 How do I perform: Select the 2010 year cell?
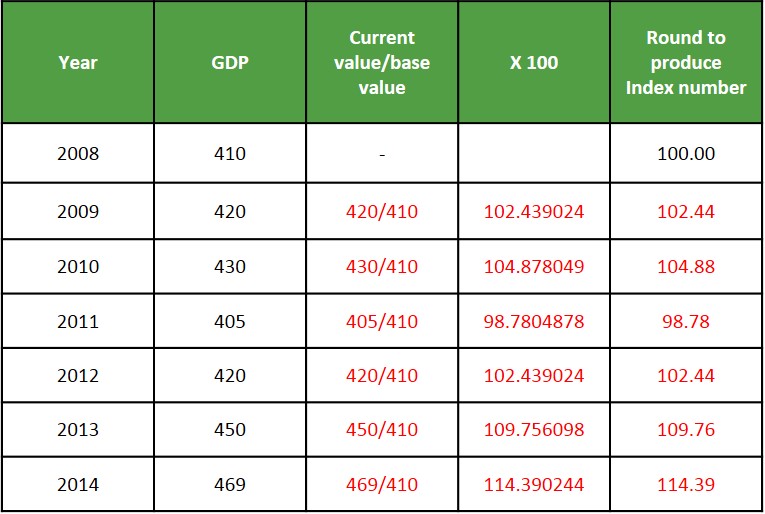[78, 266]
